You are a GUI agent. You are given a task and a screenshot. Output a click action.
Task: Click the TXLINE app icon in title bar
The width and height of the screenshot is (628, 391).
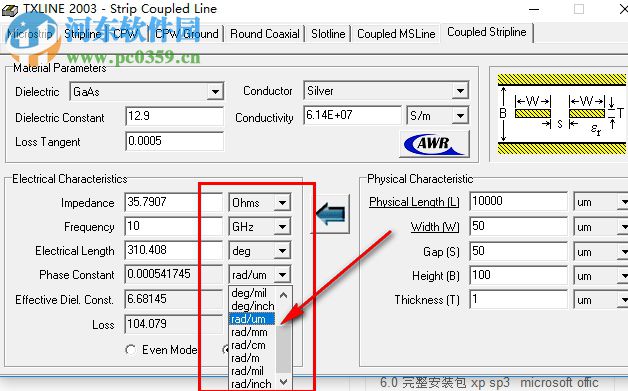coord(10,10)
